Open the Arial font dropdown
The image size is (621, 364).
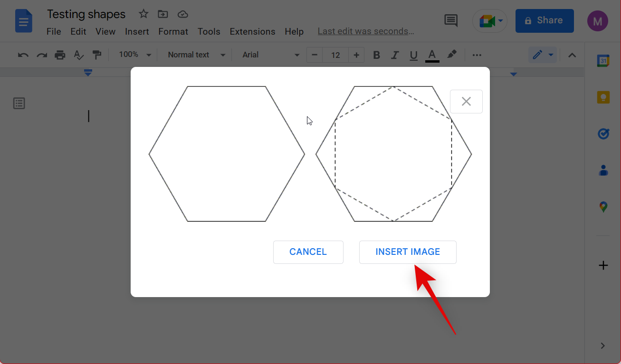tap(271, 55)
